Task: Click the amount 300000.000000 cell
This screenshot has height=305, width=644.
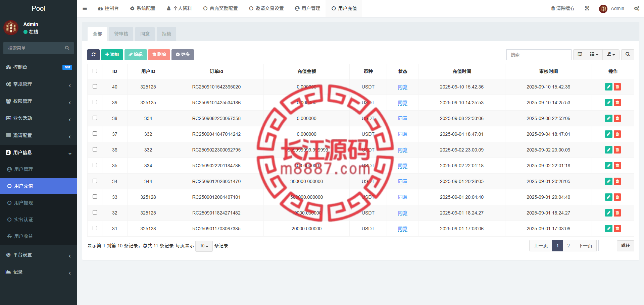Action: [x=307, y=181]
